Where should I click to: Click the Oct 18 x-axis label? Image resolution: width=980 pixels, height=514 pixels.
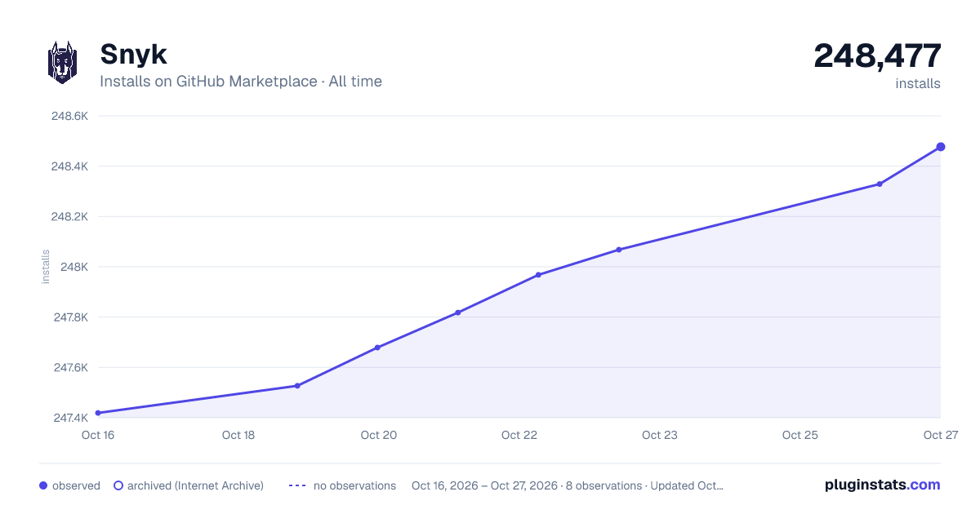(x=238, y=435)
